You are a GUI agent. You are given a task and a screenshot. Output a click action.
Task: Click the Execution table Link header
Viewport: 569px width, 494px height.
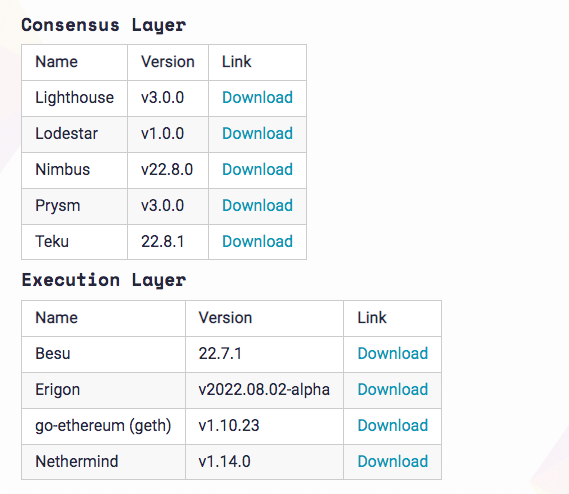point(392,318)
